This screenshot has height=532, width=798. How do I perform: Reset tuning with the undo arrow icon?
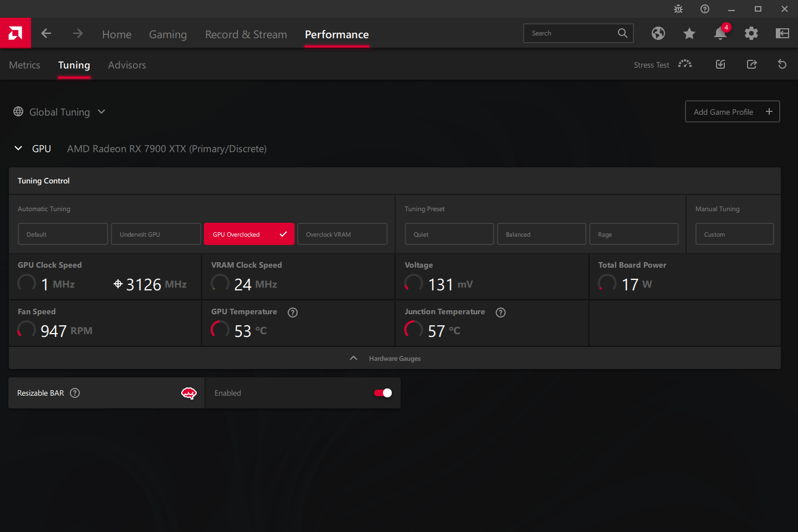coord(782,64)
